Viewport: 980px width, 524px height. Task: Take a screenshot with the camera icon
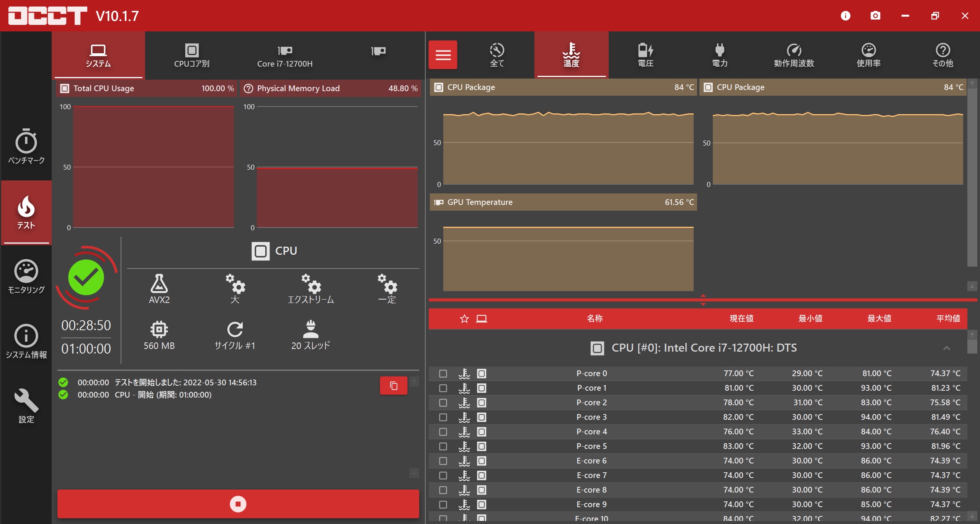(875, 16)
